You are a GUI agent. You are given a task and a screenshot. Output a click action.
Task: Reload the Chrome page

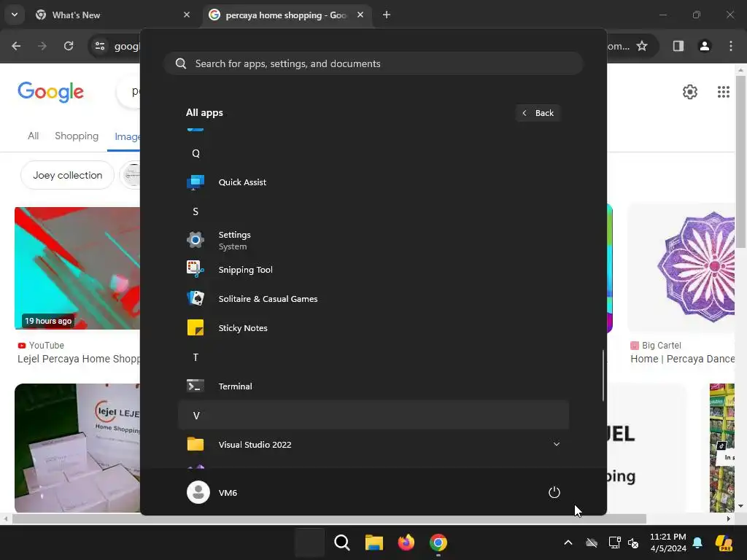coord(69,46)
